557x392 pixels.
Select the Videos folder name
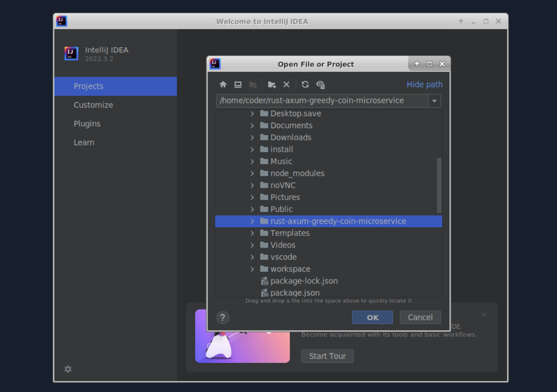coord(283,245)
